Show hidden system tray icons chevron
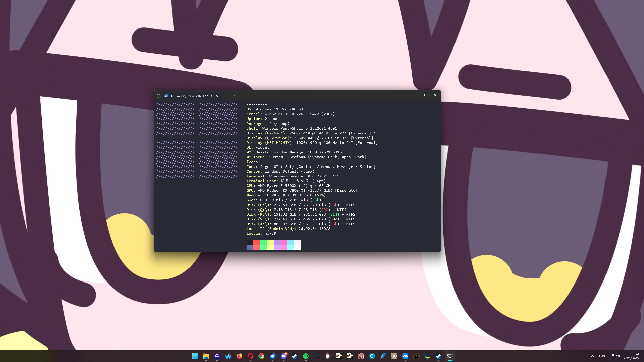This screenshot has height=362, width=644. (x=592, y=356)
